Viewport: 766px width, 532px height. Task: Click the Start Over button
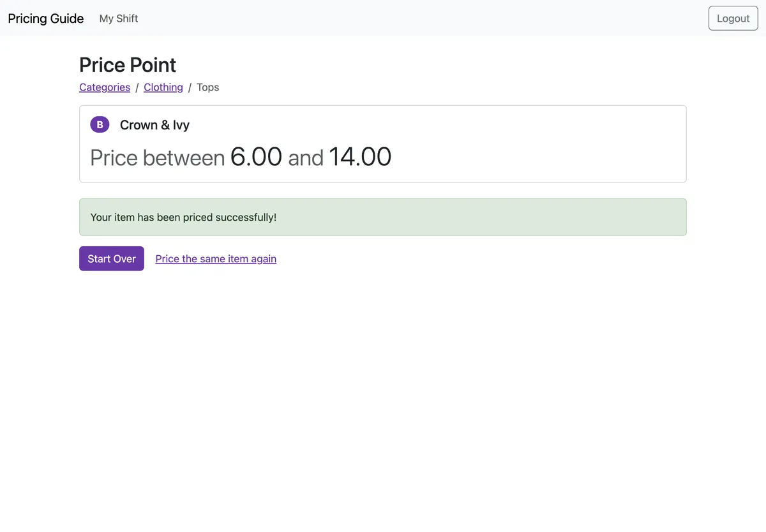pos(112,258)
